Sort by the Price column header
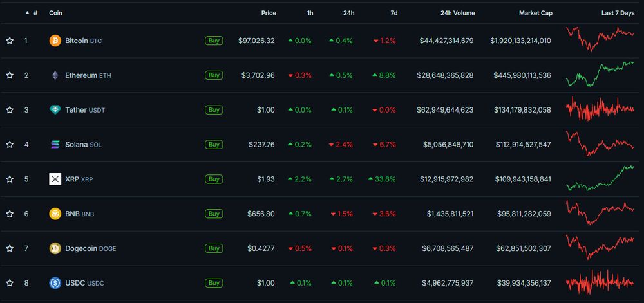 tap(269, 13)
